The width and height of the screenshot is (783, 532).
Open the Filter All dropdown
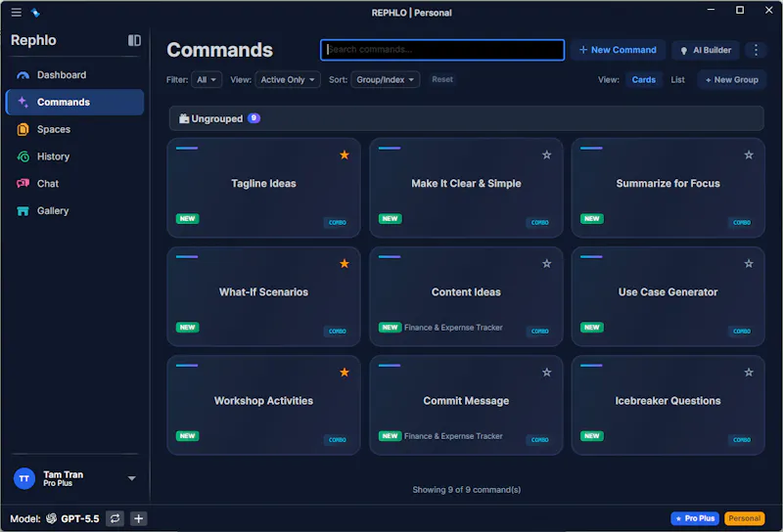(x=207, y=80)
